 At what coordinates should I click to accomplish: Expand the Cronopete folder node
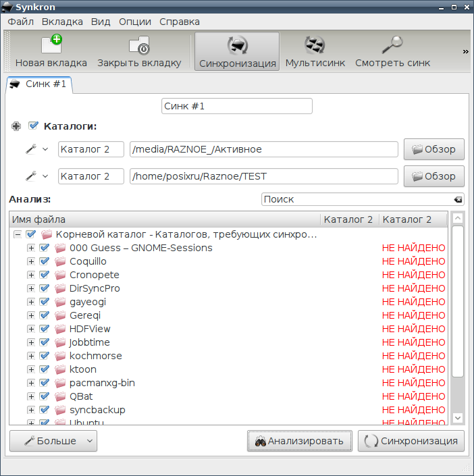click(30, 275)
